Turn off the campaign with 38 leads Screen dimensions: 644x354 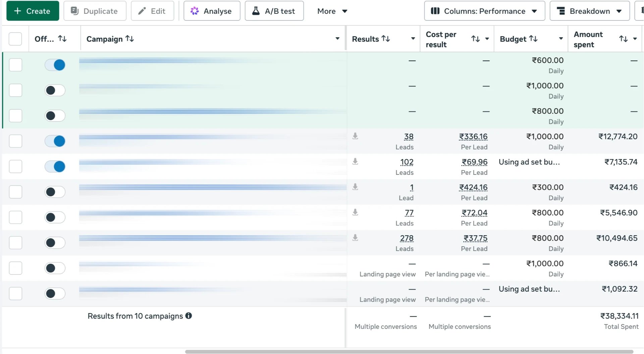pyautogui.click(x=55, y=141)
